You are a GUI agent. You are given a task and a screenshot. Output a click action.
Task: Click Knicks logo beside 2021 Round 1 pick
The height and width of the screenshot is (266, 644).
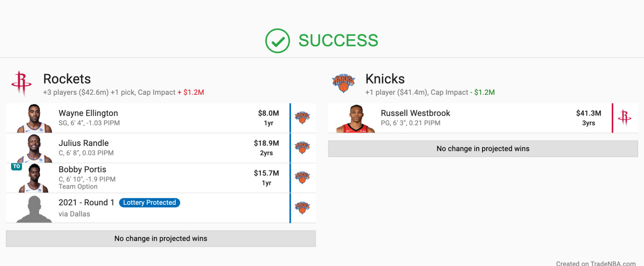[x=302, y=208]
